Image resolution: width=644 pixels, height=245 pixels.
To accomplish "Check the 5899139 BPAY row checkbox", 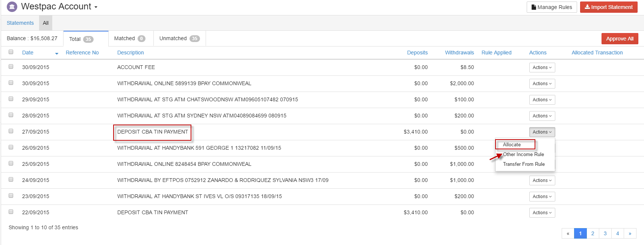I will (x=11, y=83).
